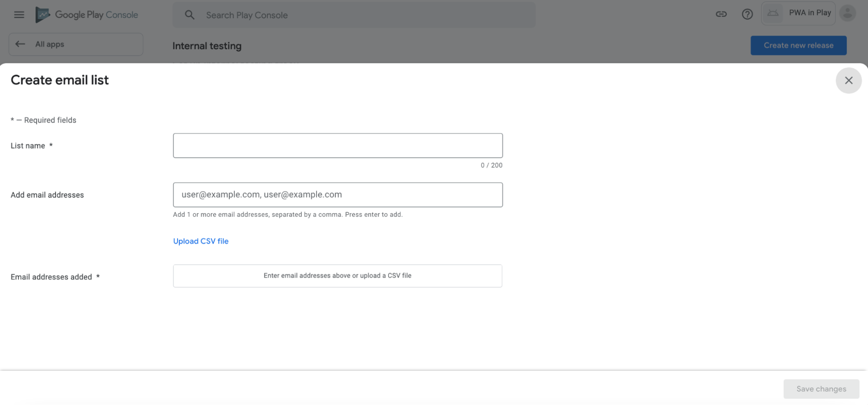868x405 pixels.
Task: Click the PWA in Play app icon
Action: click(x=773, y=13)
